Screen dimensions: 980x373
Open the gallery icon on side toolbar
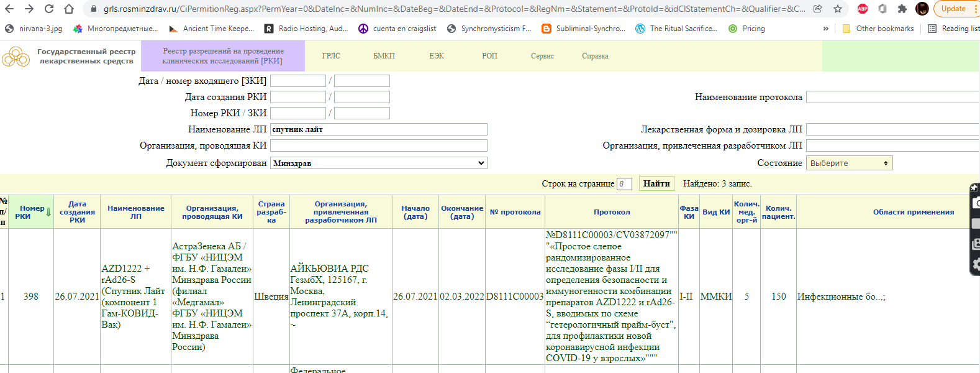point(976,244)
